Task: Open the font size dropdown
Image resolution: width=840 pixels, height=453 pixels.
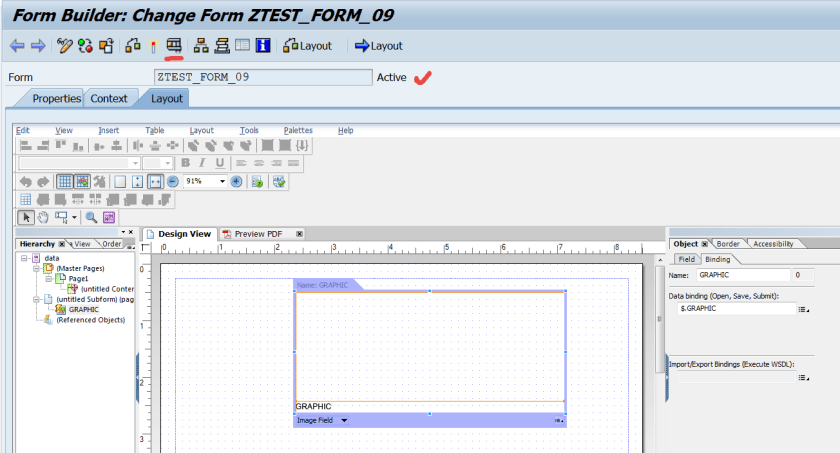Action: 168,163
